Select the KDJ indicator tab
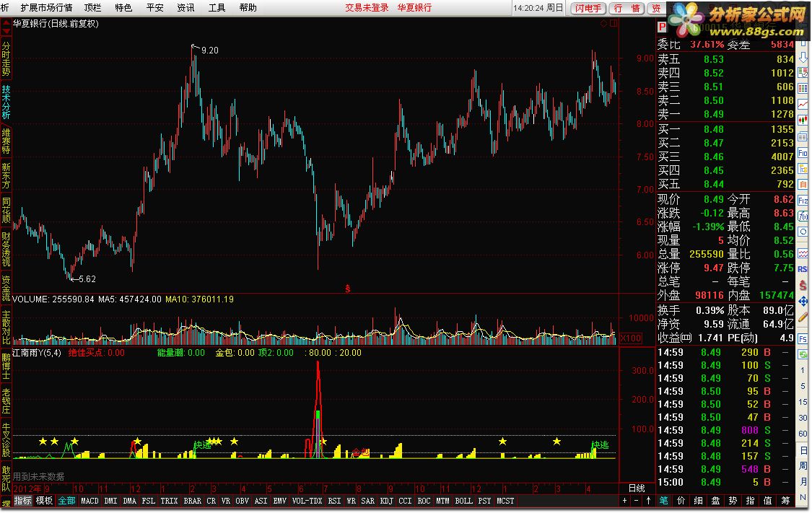Screen dimensions: 812x513 [x=386, y=501]
